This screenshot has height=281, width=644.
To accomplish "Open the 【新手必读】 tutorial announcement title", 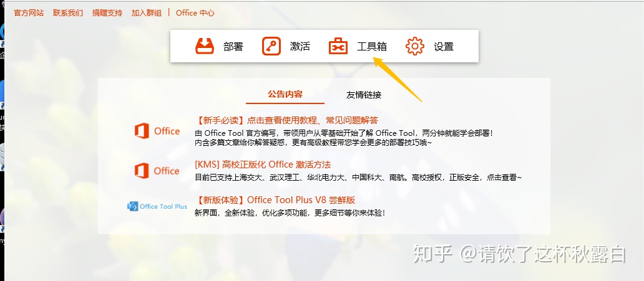I will [286, 120].
